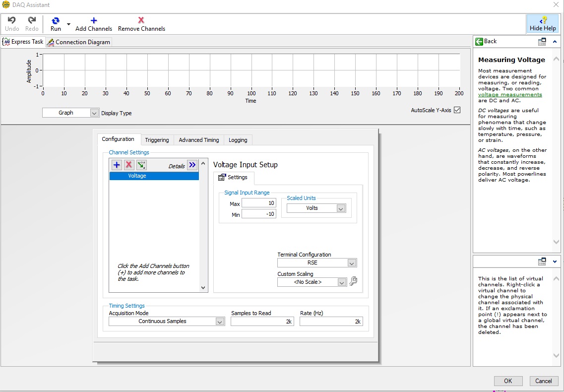Click the red X delete channel icon in Channel Settings

point(129,165)
